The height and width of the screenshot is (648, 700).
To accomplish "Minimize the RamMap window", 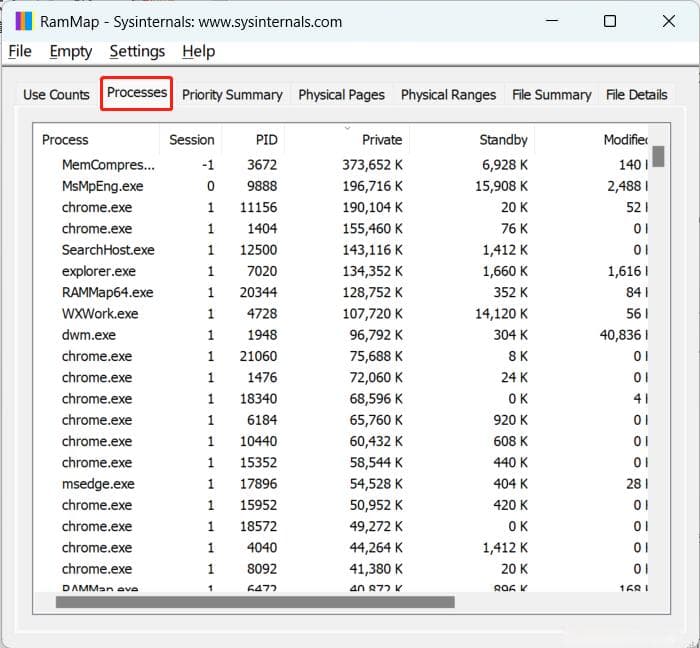I will (552, 21).
